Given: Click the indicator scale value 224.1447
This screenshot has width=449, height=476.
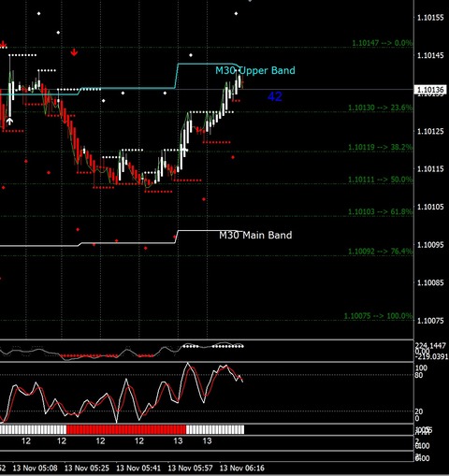Looking at the screenshot, I should pos(430,345).
